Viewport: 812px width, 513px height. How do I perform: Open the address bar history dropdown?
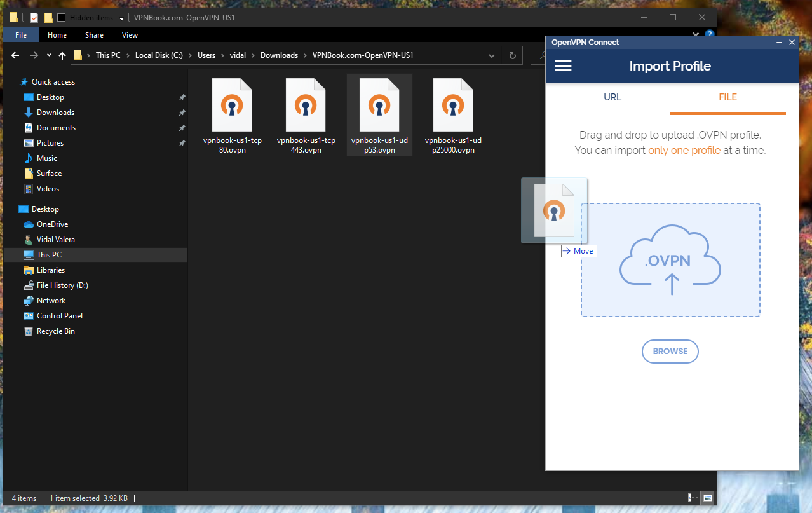click(x=492, y=55)
